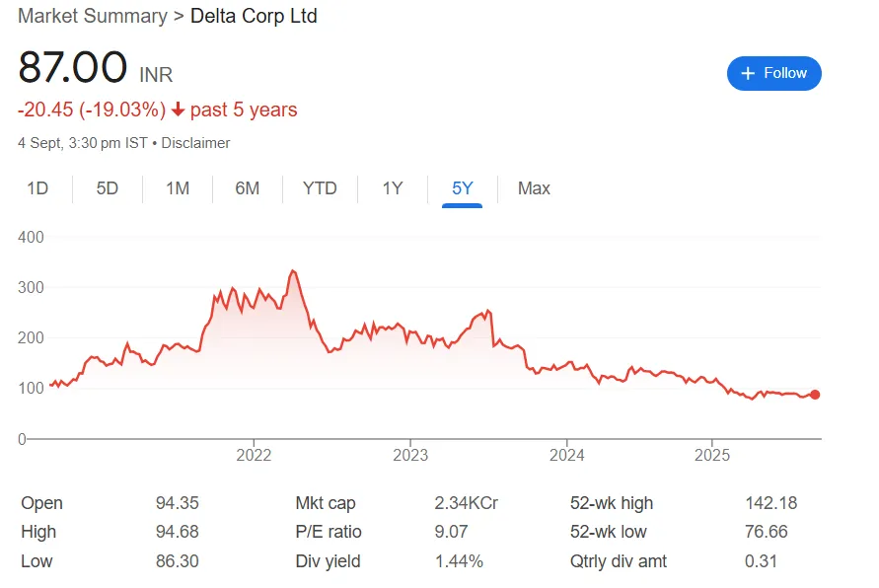879x588 pixels.
Task: View the YTD performance chart
Action: [x=320, y=187]
